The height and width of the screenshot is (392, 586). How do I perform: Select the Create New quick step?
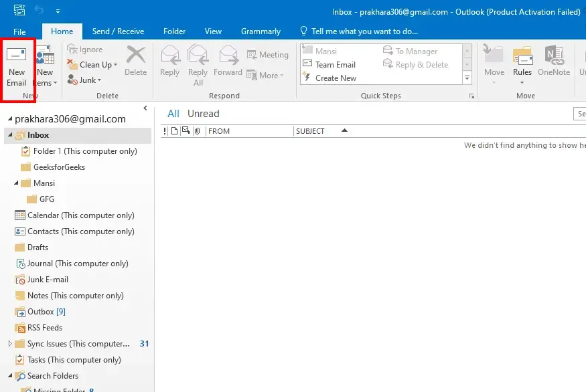pyautogui.click(x=329, y=78)
